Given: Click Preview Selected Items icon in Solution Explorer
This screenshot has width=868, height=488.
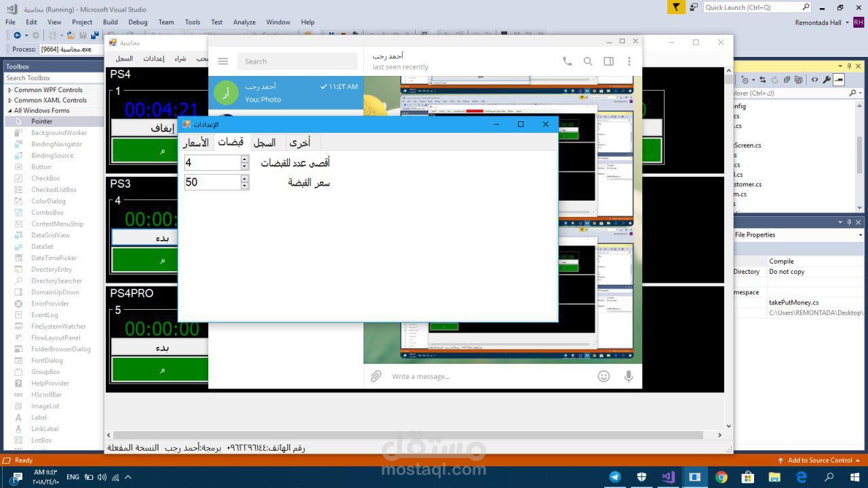Looking at the screenshot, I should [839, 80].
